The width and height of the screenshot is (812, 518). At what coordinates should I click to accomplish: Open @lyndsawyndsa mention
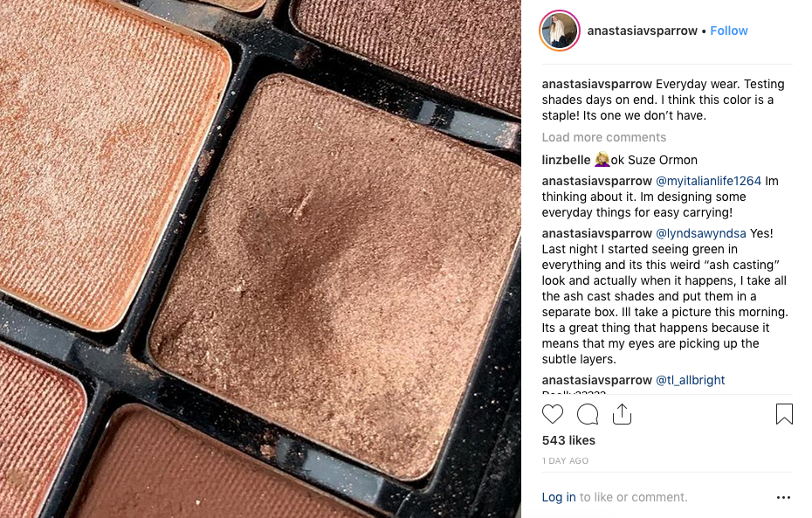[700, 233]
